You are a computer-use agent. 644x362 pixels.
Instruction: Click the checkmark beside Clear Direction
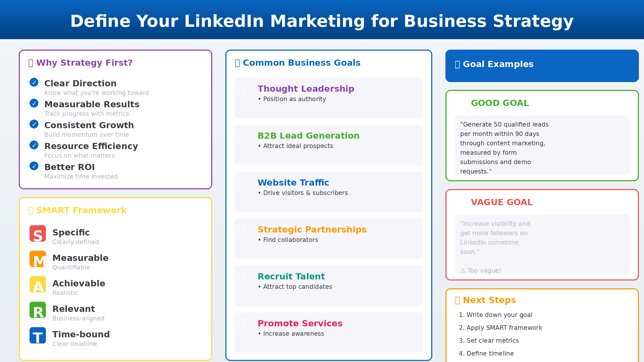[x=34, y=82]
